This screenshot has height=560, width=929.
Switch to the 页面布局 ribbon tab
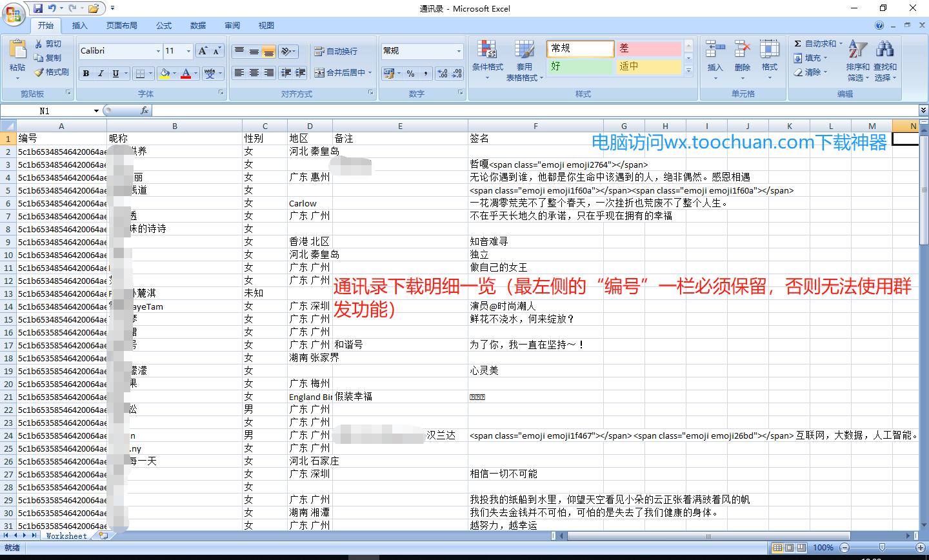[122, 26]
